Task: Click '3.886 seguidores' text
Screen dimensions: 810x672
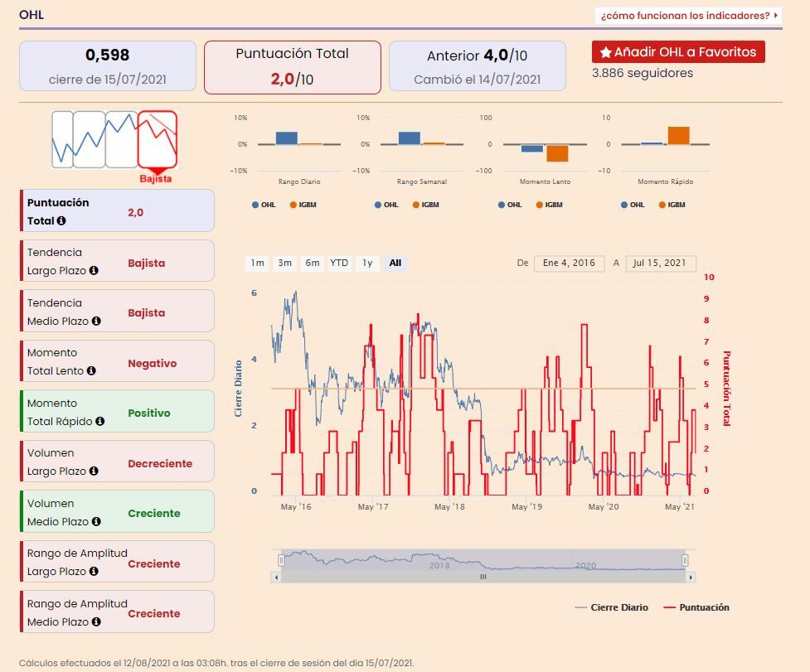Action: (x=643, y=73)
